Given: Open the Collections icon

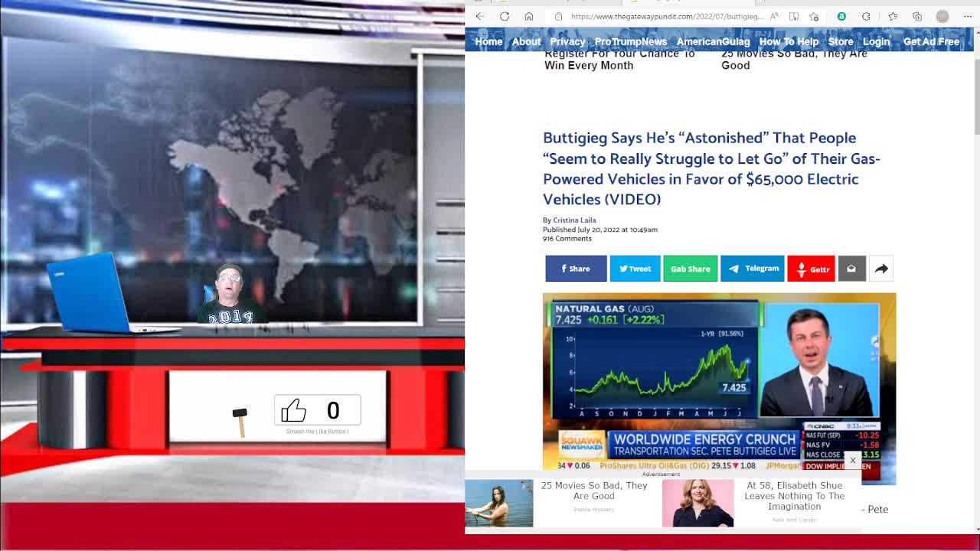Looking at the screenshot, I should (x=917, y=16).
